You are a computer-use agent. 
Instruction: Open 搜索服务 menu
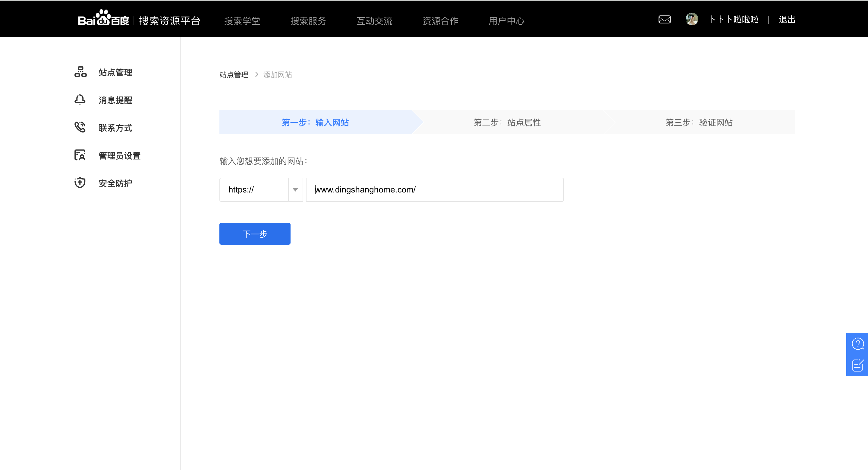click(x=308, y=21)
